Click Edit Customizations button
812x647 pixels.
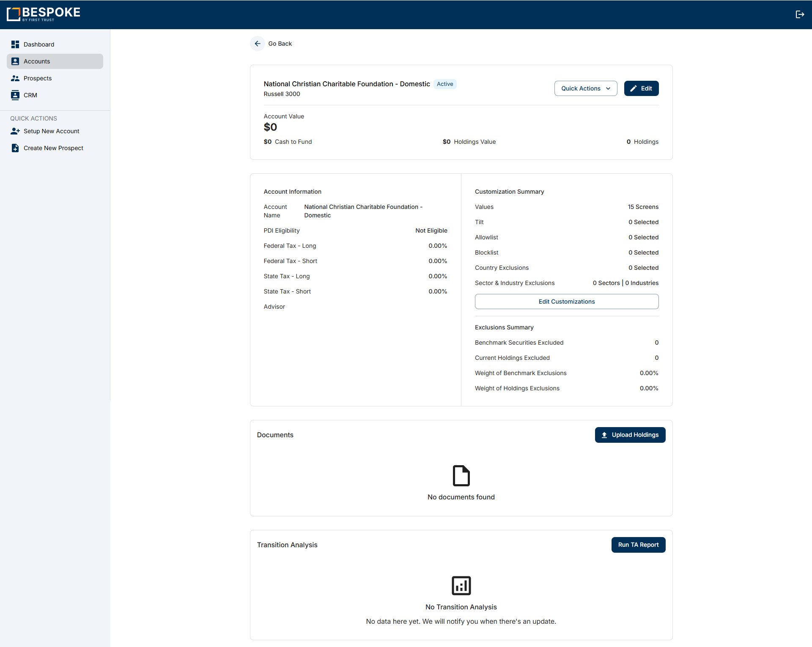pos(566,302)
